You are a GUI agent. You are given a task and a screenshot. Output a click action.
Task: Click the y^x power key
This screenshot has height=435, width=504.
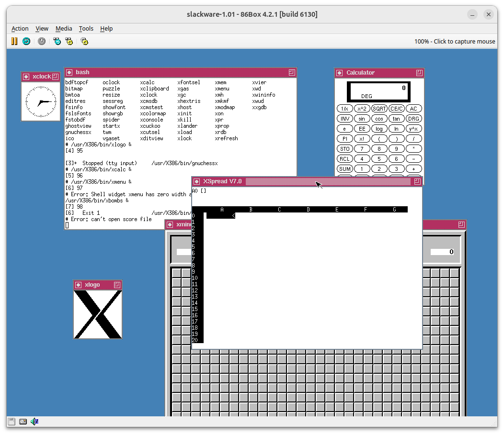413,129
